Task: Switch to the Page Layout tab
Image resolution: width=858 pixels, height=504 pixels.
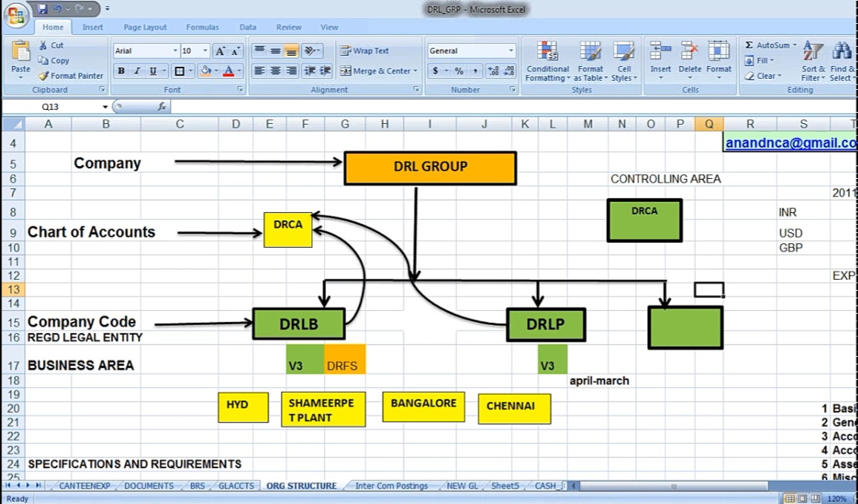Action: pos(145,27)
